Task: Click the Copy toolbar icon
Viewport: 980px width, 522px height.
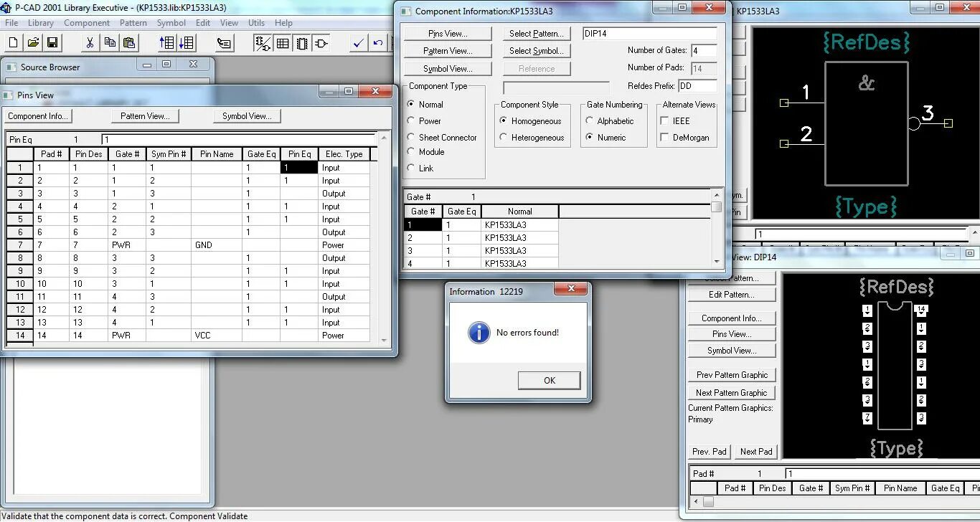Action: point(109,43)
